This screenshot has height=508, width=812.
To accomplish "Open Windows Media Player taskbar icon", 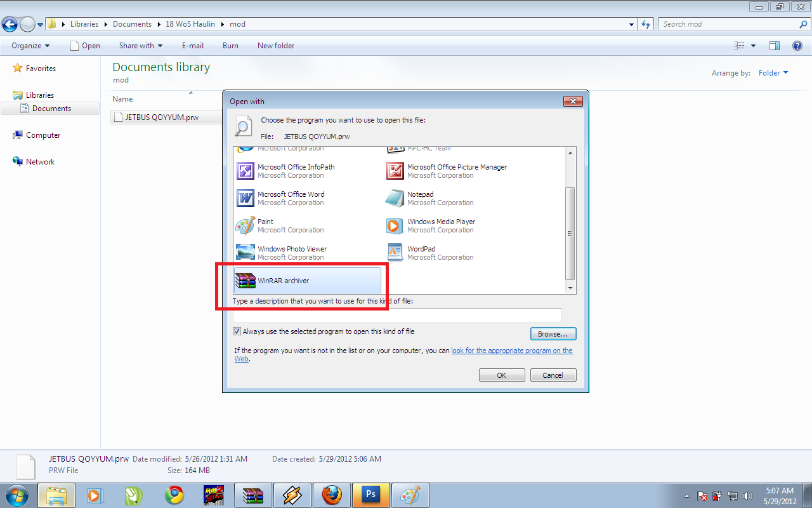I will [x=95, y=495].
